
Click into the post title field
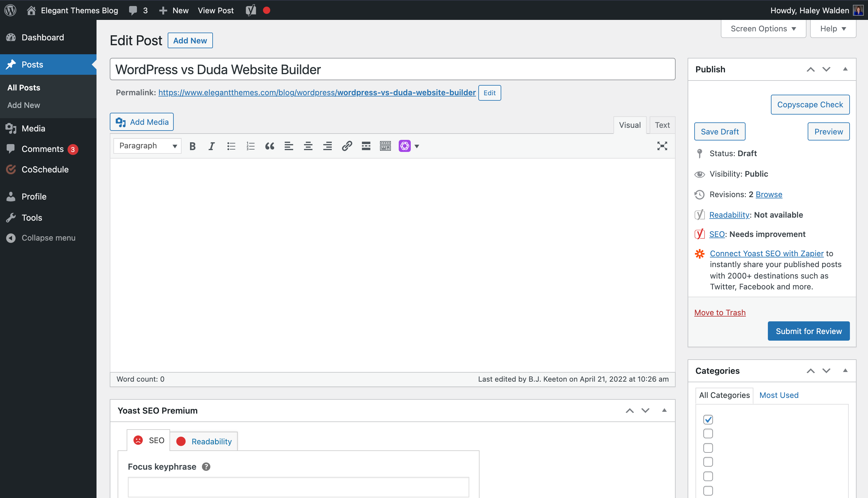click(392, 69)
